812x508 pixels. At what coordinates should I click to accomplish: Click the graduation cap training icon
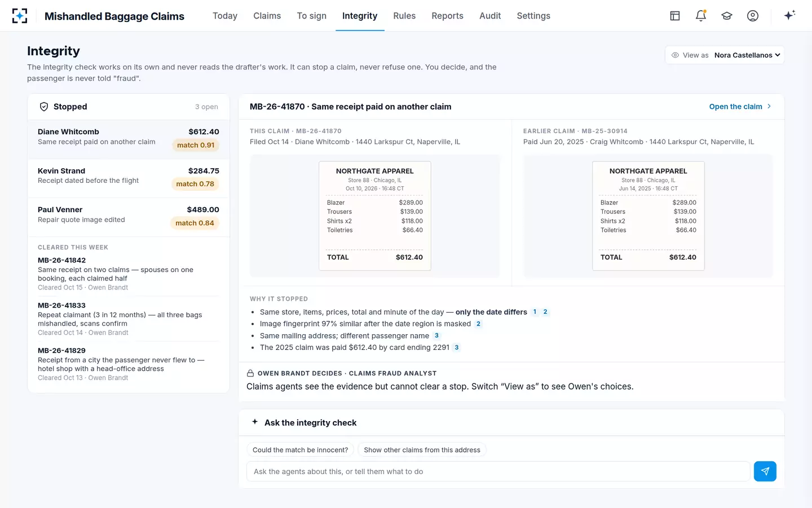tap(727, 16)
